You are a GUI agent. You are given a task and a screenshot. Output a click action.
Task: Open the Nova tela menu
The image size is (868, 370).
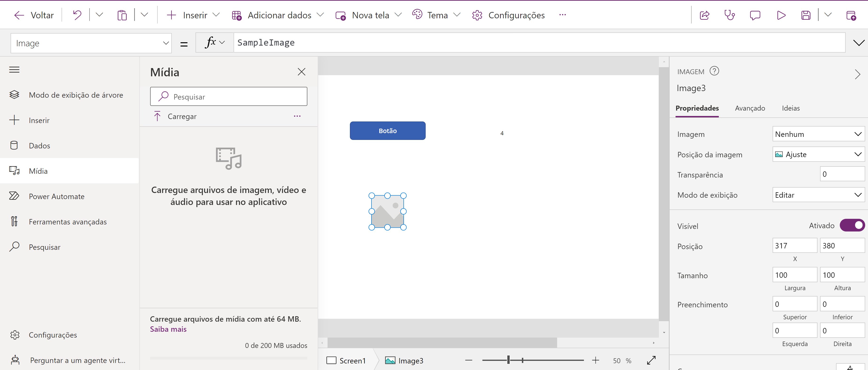(369, 15)
